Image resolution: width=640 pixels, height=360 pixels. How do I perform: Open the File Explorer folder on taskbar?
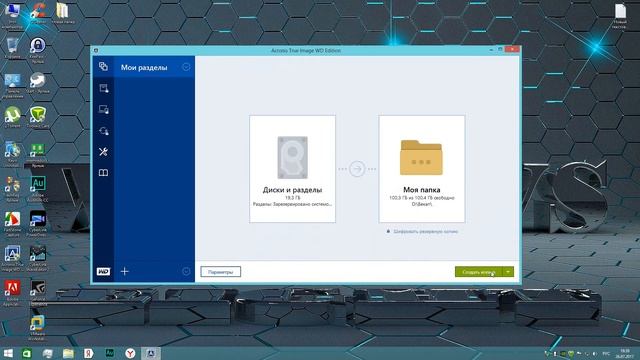pyautogui.click(x=68, y=353)
